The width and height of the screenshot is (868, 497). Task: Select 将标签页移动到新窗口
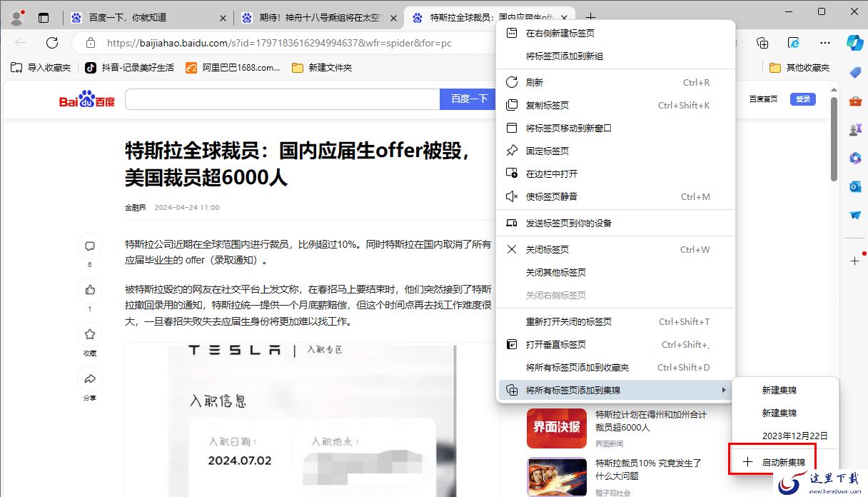pos(615,129)
